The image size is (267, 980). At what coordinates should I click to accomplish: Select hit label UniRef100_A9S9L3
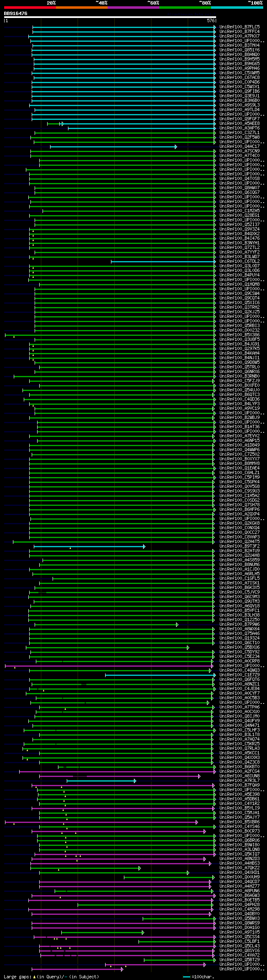(239, 105)
